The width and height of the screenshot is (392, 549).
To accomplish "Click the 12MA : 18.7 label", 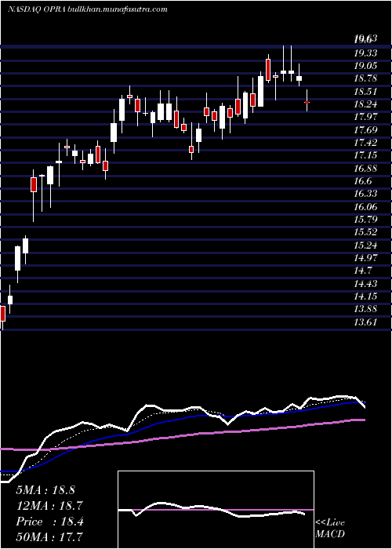I will point(49,506).
